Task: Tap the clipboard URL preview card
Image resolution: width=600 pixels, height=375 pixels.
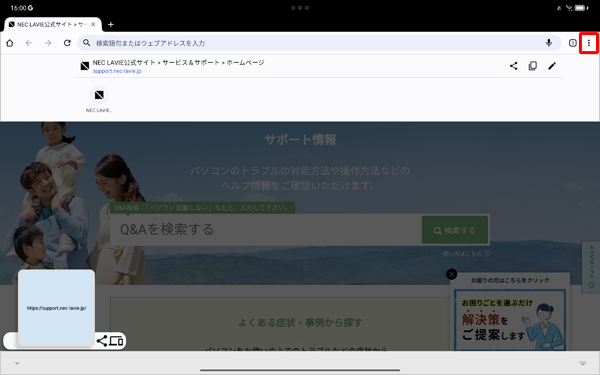Action: point(56,308)
